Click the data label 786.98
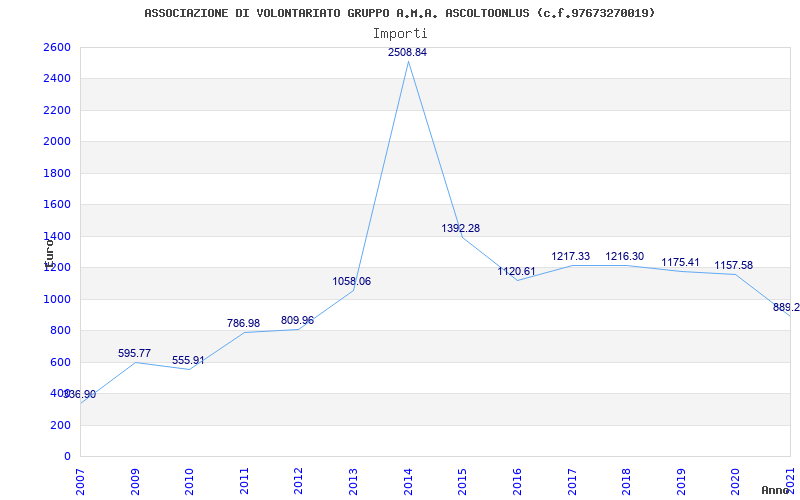 click(243, 323)
